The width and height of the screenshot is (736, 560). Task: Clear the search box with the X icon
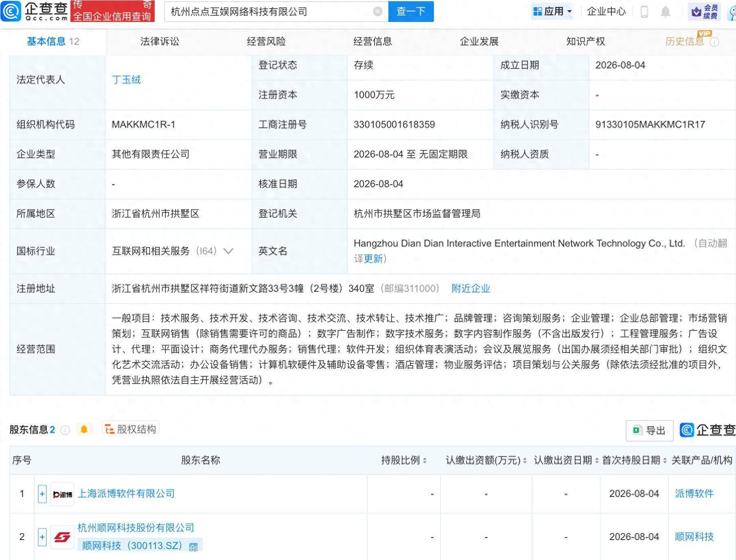[x=378, y=11]
